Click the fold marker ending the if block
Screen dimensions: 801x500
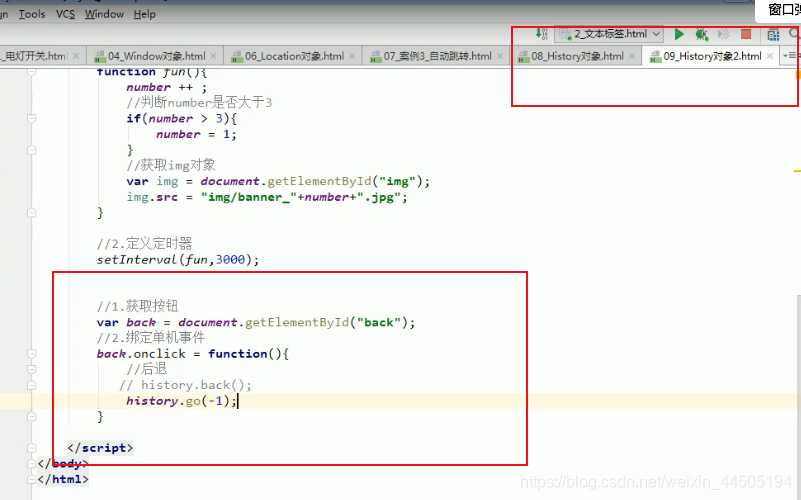(x=32, y=150)
